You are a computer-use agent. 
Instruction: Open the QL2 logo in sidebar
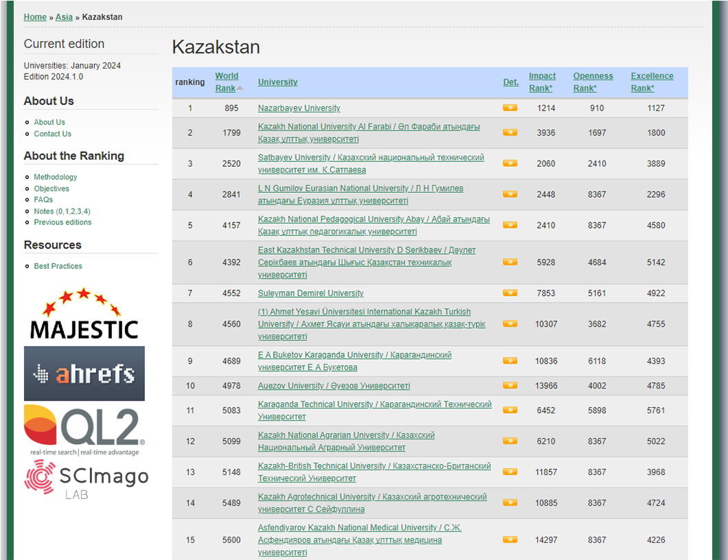click(84, 430)
